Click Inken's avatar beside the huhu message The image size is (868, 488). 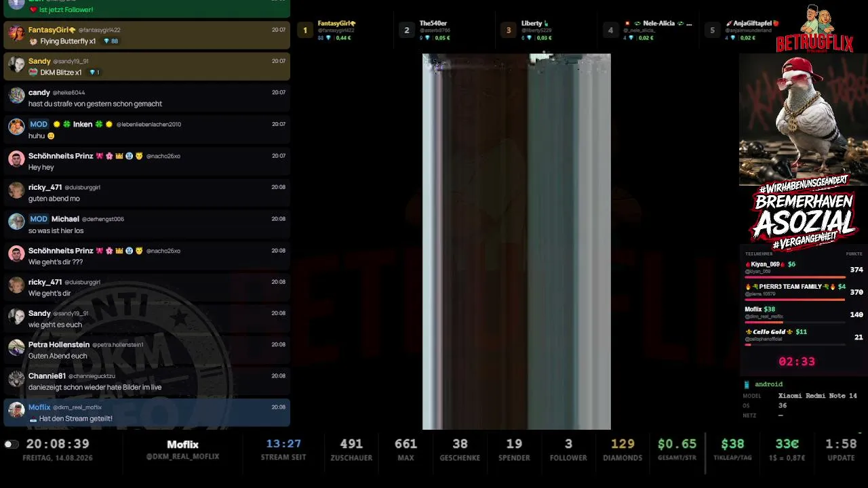(x=17, y=127)
